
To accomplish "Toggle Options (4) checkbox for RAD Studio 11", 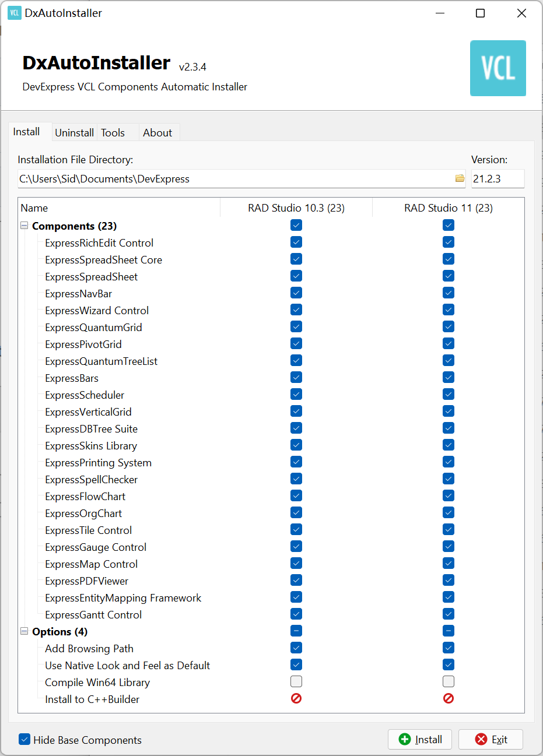I will (x=449, y=631).
